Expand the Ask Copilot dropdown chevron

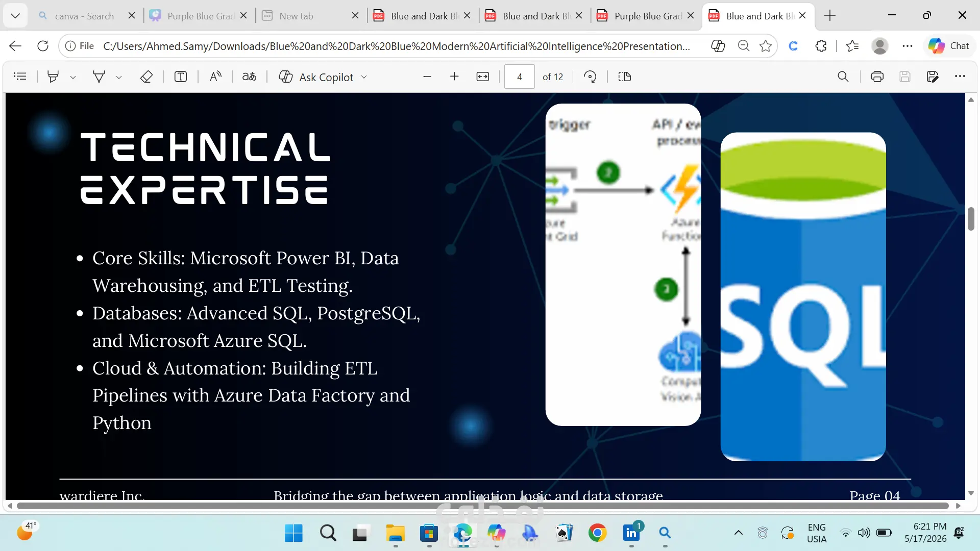coord(364,77)
